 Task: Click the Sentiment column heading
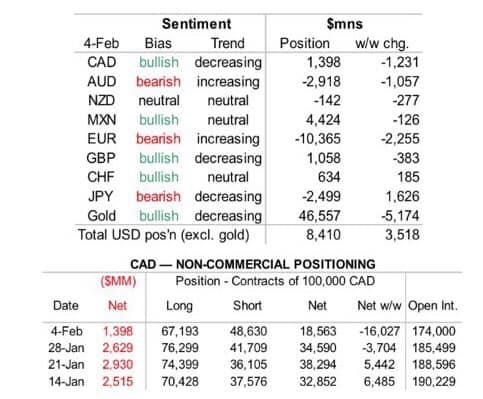tap(196, 24)
